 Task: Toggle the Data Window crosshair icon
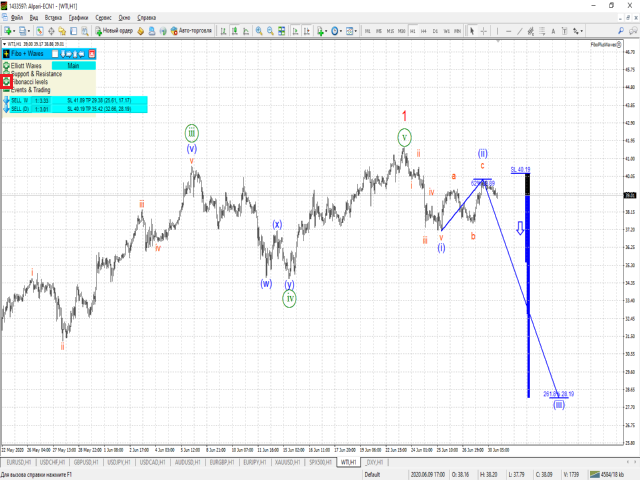click(x=51, y=31)
